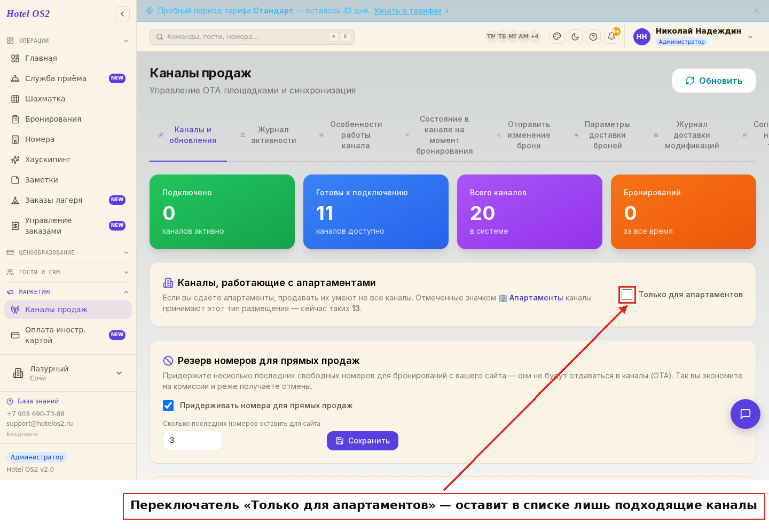Expand the ГОСТИ И CRM section
This screenshot has width=769, height=532.
(x=68, y=272)
